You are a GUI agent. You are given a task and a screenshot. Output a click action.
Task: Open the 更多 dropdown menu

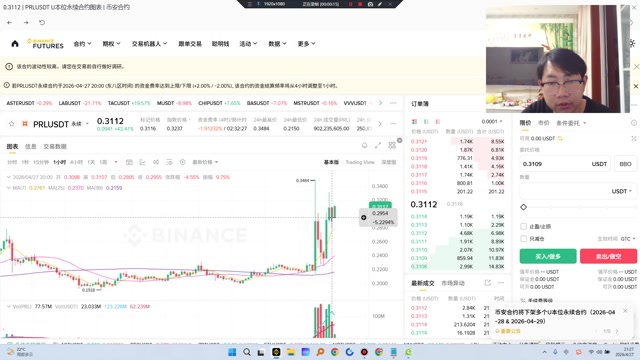pyautogui.click(x=307, y=44)
